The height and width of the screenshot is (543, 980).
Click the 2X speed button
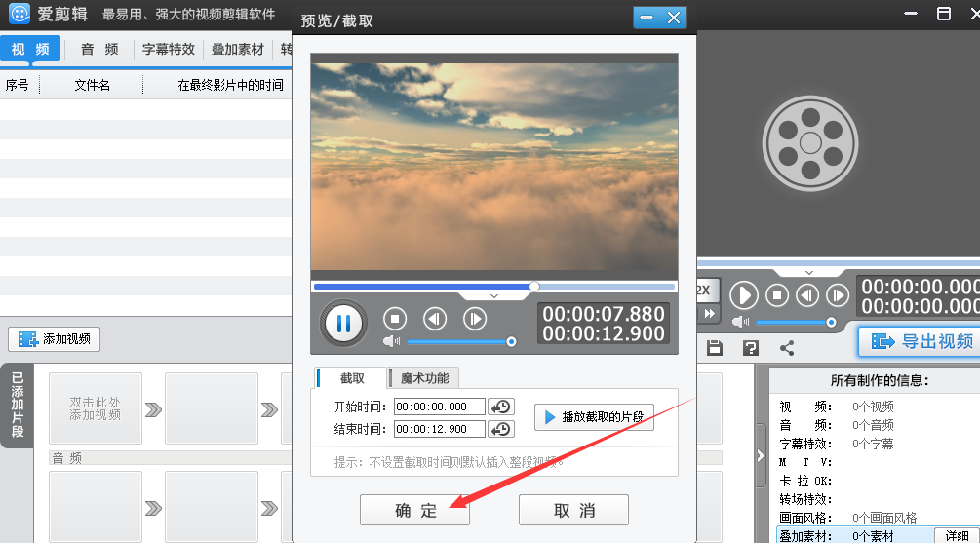tap(706, 290)
